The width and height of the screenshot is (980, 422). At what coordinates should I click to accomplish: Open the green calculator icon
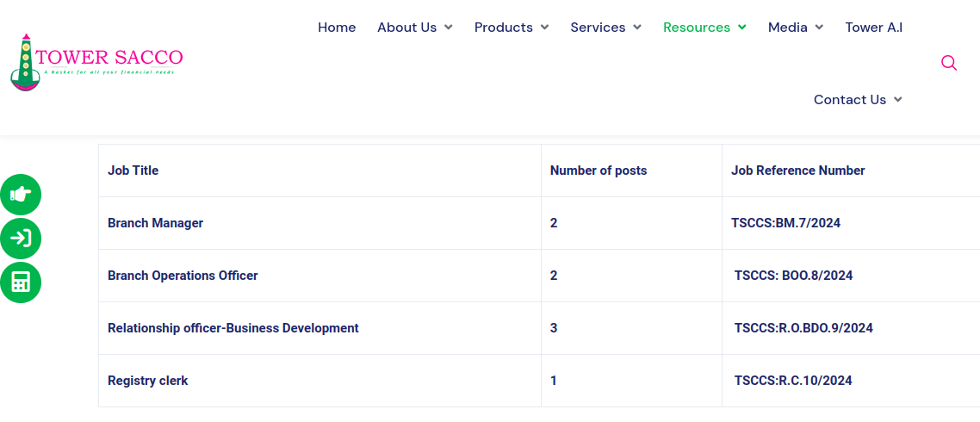point(21,282)
